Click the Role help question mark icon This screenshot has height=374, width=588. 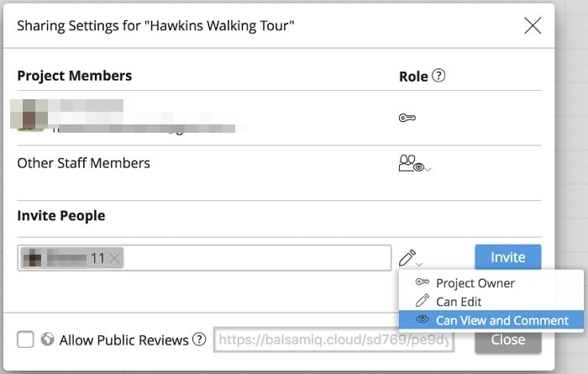[438, 76]
